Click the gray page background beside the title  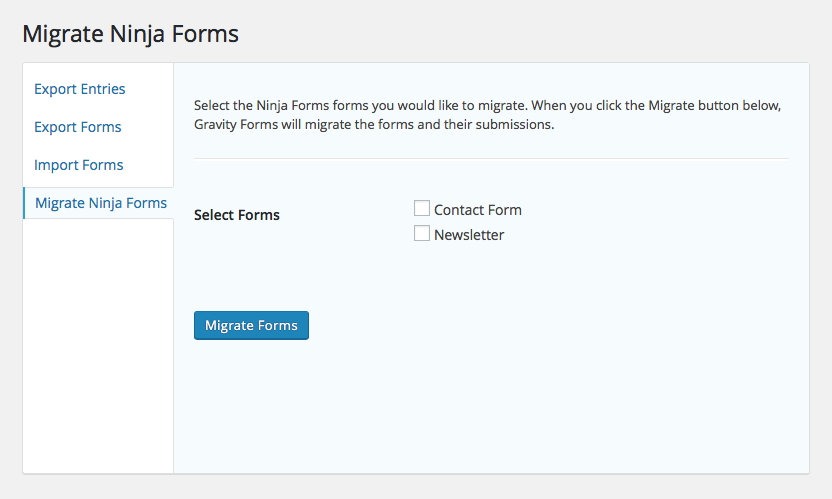(531, 34)
